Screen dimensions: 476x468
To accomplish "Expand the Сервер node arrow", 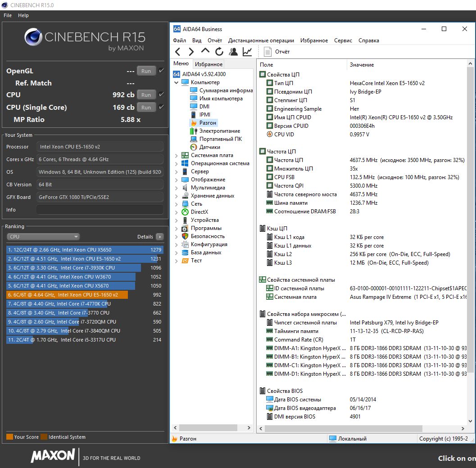I will (177, 171).
